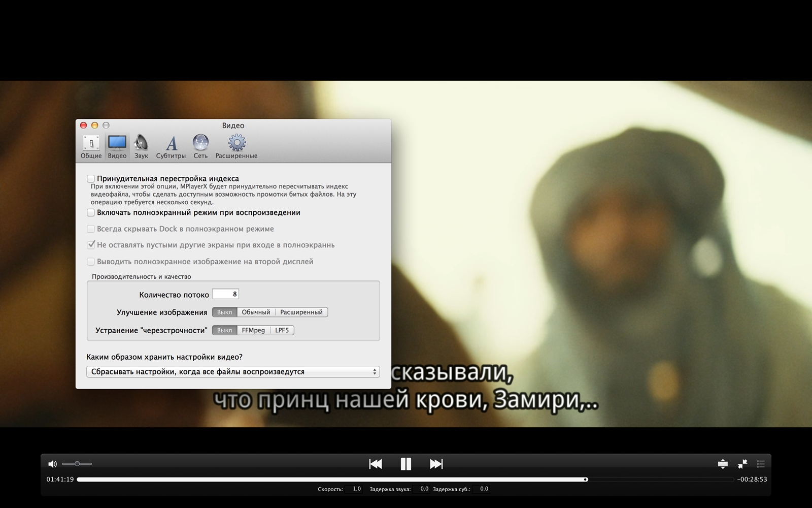This screenshot has width=812, height=508.
Task: Mute audio with the speaker icon
Action: click(x=52, y=464)
